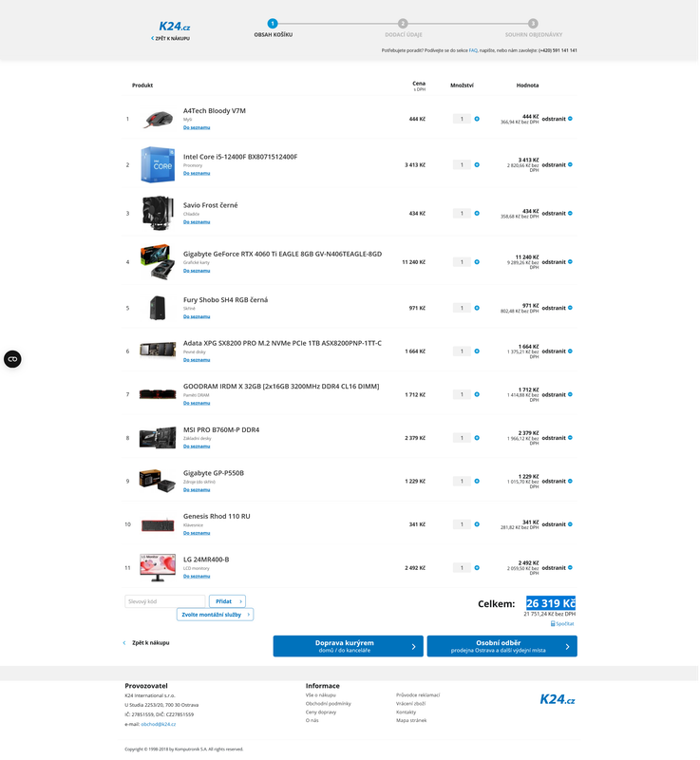Viewport: 700px width, 760px height.
Task: Remove Gigabyte RTX 4060 Ti from cart
Action: [x=558, y=262]
